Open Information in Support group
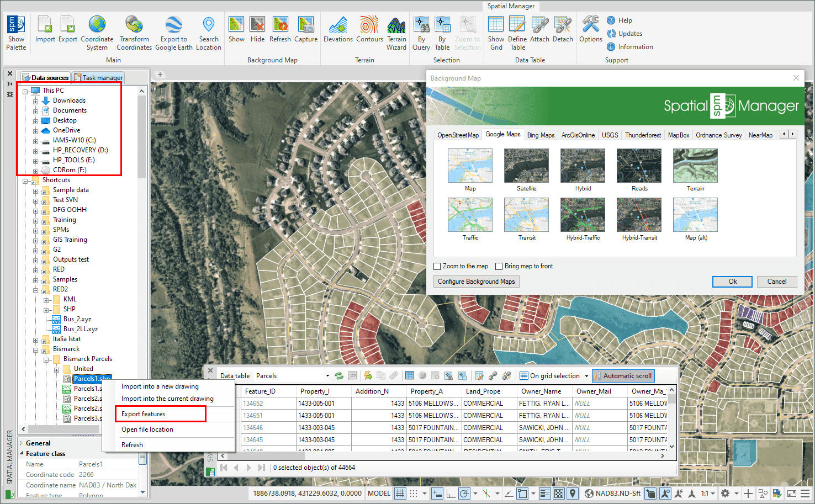The image size is (815, 504). (x=630, y=47)
